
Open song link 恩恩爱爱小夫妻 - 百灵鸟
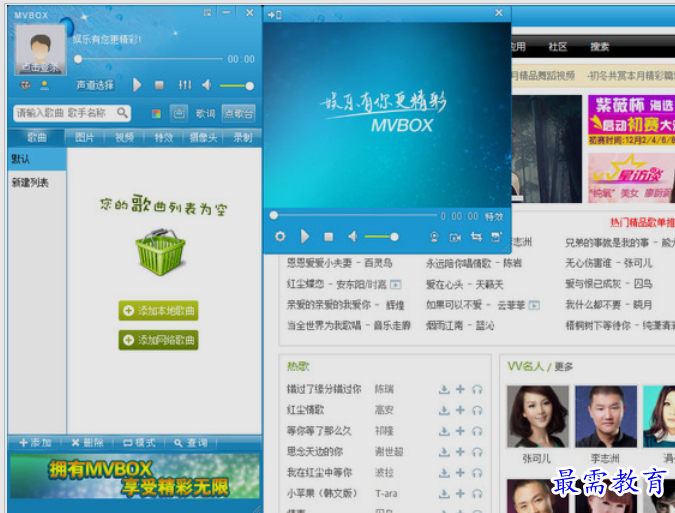[x=340, y=263]
